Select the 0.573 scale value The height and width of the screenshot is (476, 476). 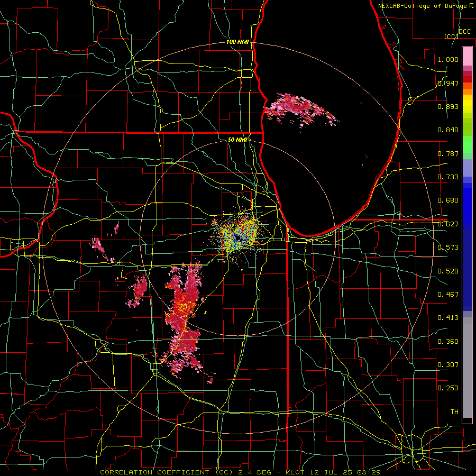448,248
